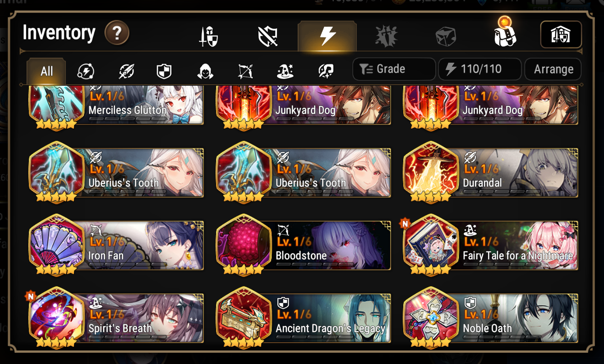The width and height of the screenshot is (604, 364).
Task: Switch to equipment sword-and-shield tab
Action: (208, 37)
